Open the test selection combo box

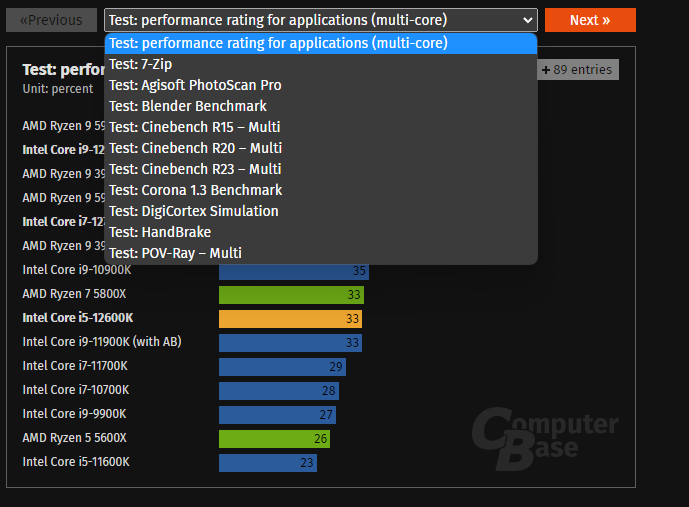pyautogui.click(x=321, y=20)
